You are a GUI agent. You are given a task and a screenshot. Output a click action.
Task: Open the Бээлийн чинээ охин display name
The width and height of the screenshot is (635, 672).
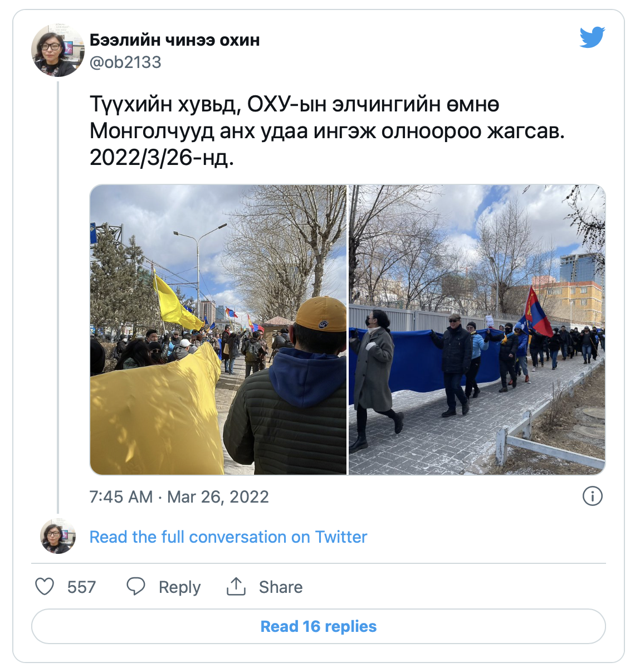(x=175, y=40)
